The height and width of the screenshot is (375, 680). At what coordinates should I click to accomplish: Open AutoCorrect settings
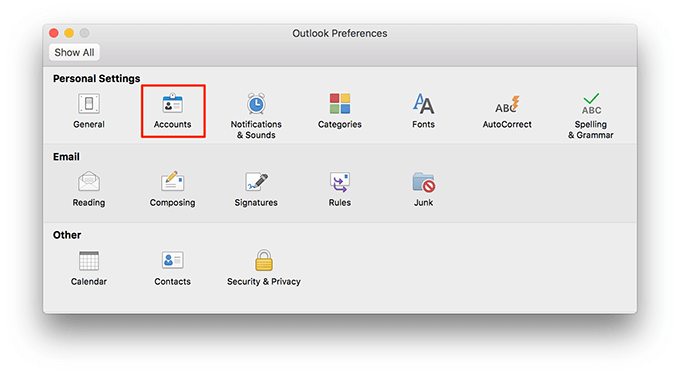507,112
